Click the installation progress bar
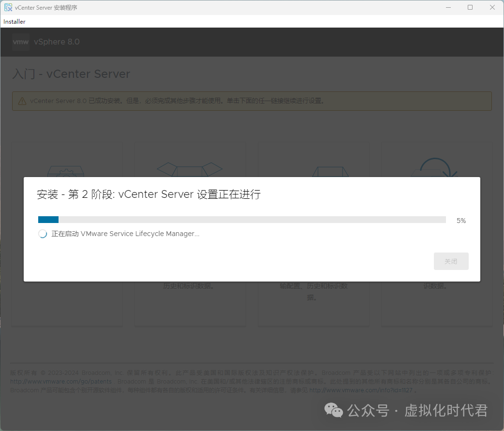Screen dimensions: 504x431 (x=242, y=220)
